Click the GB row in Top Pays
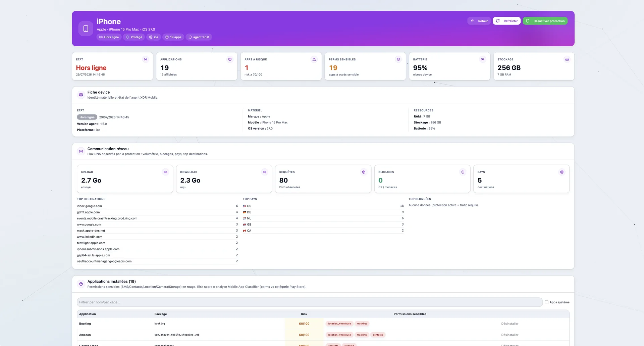 323,225
